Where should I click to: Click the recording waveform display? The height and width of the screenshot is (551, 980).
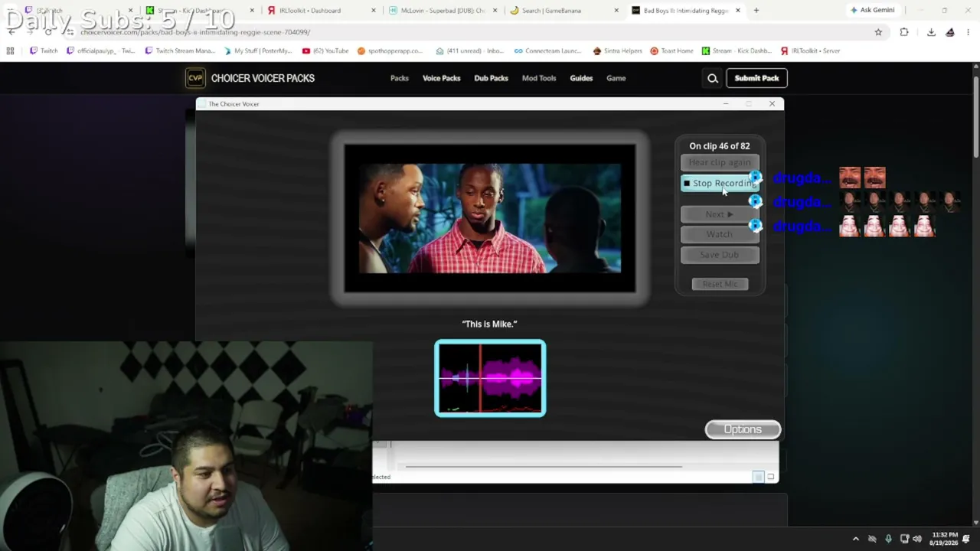[490, 378]
